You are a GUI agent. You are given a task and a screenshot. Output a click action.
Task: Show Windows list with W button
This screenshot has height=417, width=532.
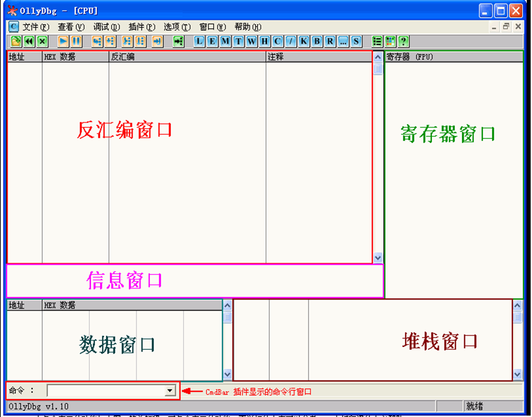pos(251,42)
